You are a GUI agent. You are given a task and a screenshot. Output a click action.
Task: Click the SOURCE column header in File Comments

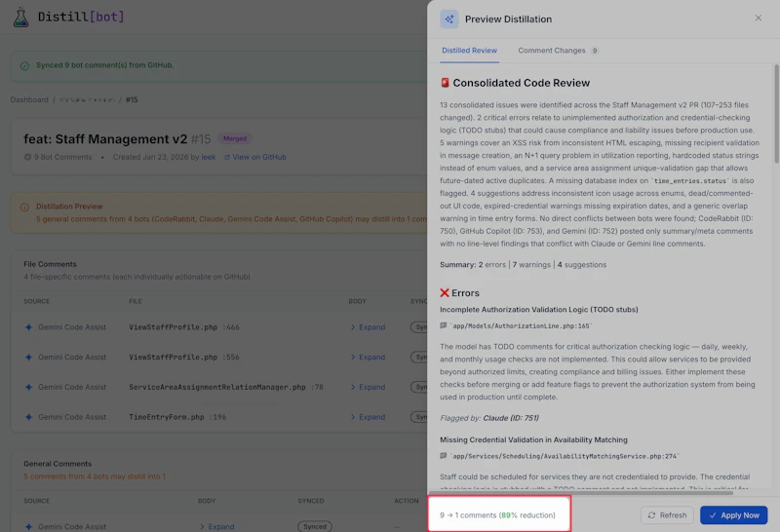click(36, 301)
